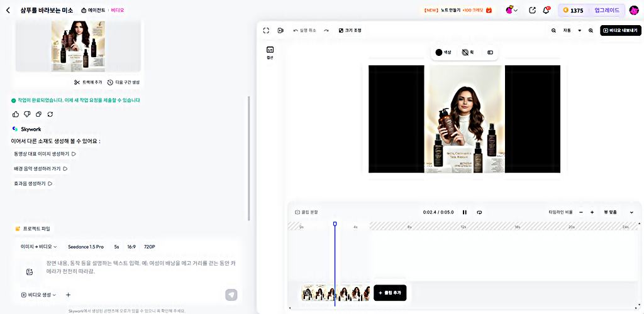Change the 5s duration setting
The image size is (644, 314).
point(116,247)
